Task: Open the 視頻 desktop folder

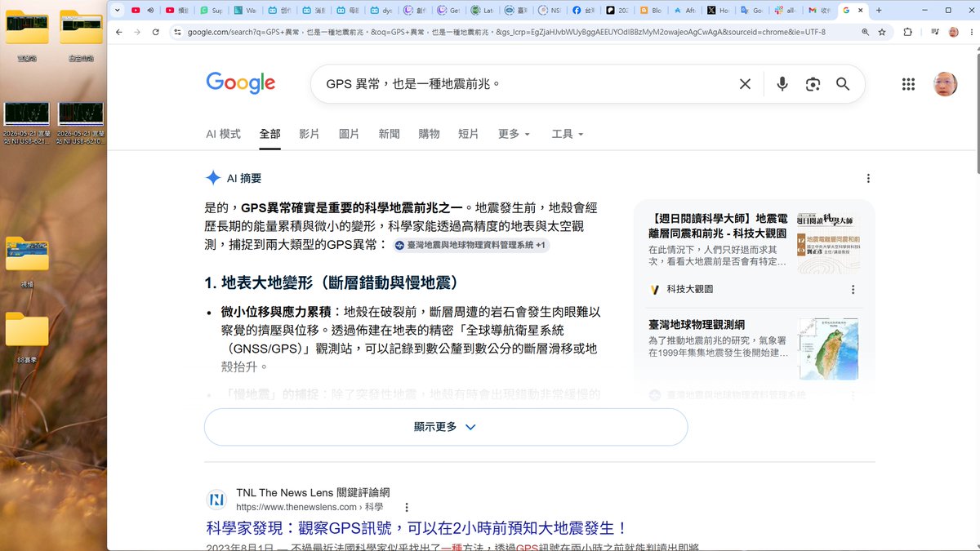Action: [27, 261]
